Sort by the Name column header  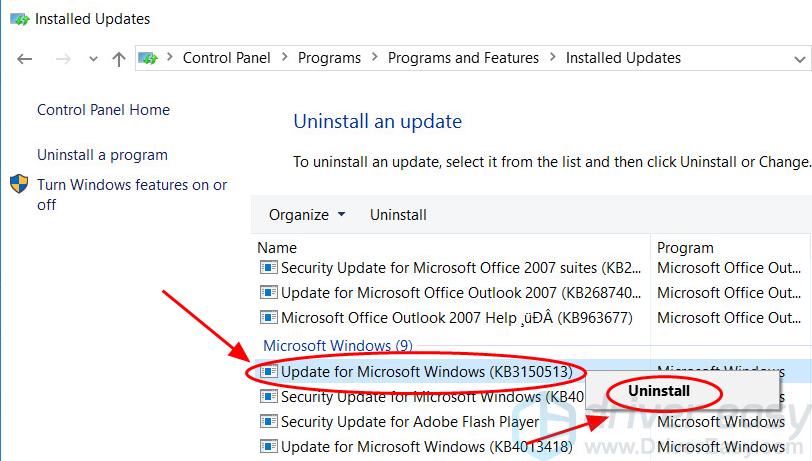[277, 248]
